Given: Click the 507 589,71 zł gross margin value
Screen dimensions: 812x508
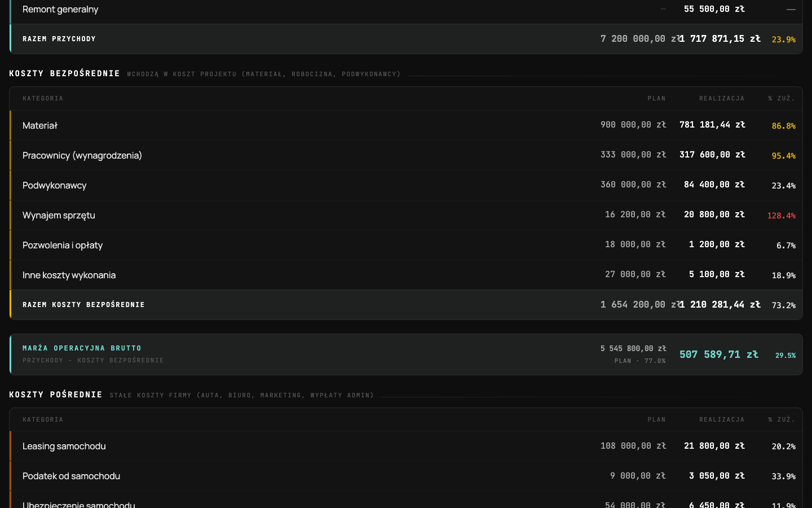Looking at the screenshot, I should tap(719, 354).
